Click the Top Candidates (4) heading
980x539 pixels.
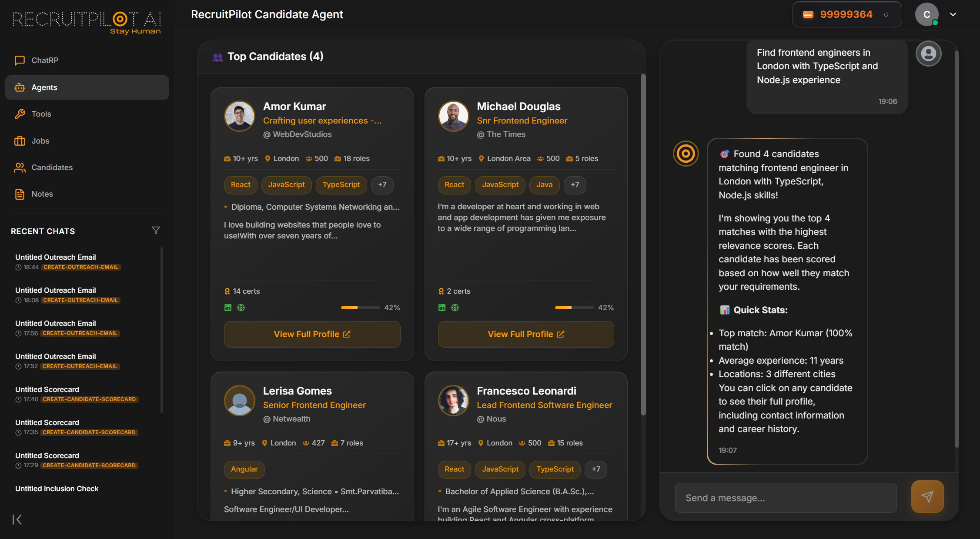coord(275,57)
